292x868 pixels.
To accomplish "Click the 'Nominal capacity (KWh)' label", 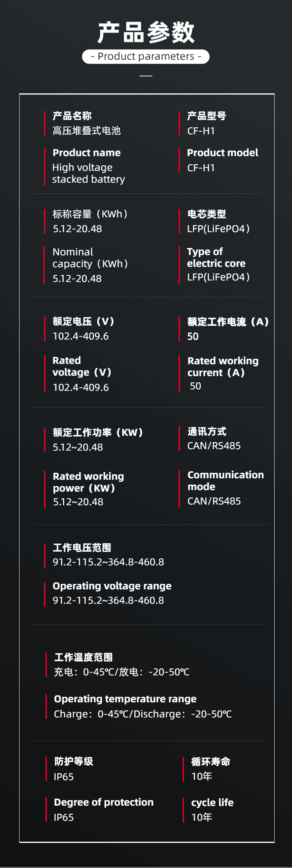I will (x=90, y=258).
